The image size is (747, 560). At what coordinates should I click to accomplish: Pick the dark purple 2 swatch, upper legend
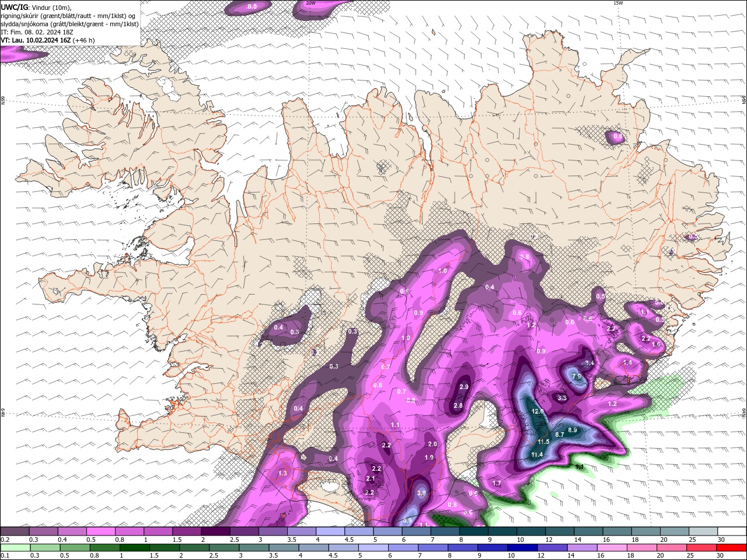[x=215, y=531]
